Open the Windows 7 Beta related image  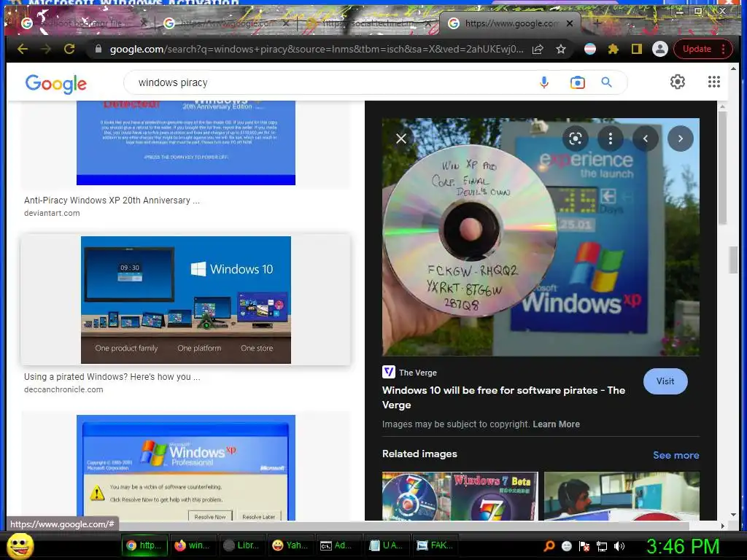(x=460, y=496)
